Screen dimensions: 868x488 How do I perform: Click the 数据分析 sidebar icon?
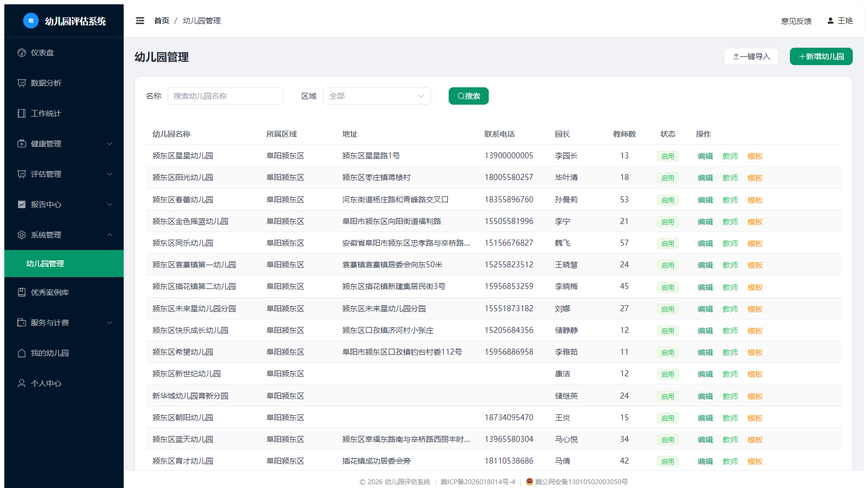tap(22, 83)
